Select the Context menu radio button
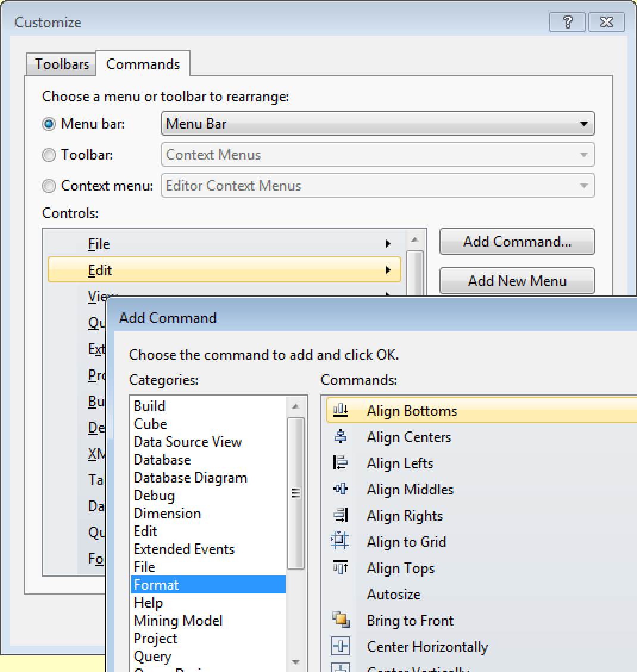The height and width of the screenshot is (672, 637). (49, 185)
